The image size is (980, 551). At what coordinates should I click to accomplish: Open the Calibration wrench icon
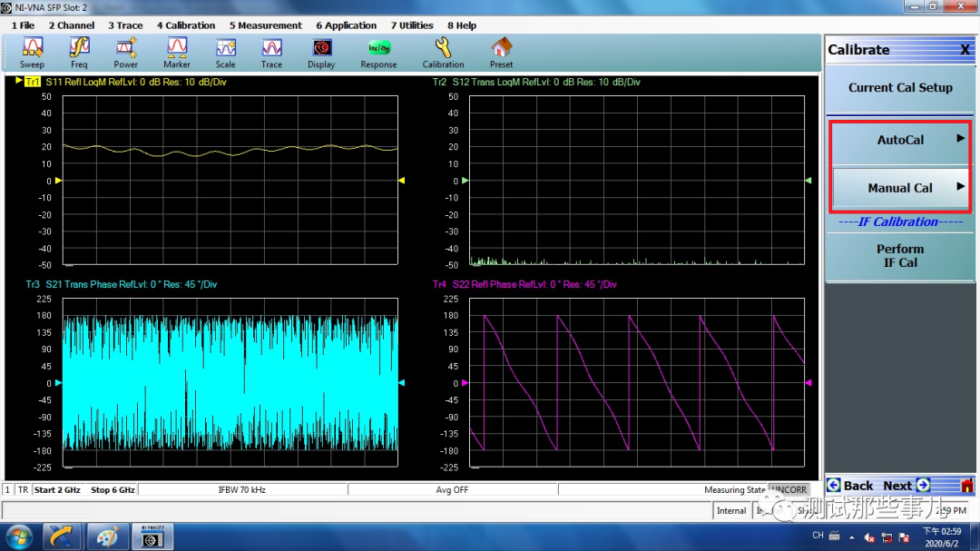[443, 53]
